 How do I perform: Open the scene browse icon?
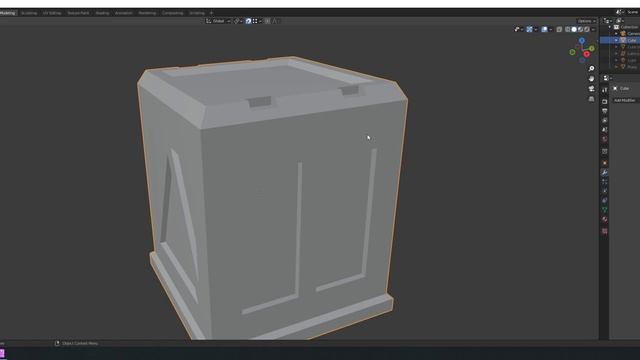pos(619,12)
